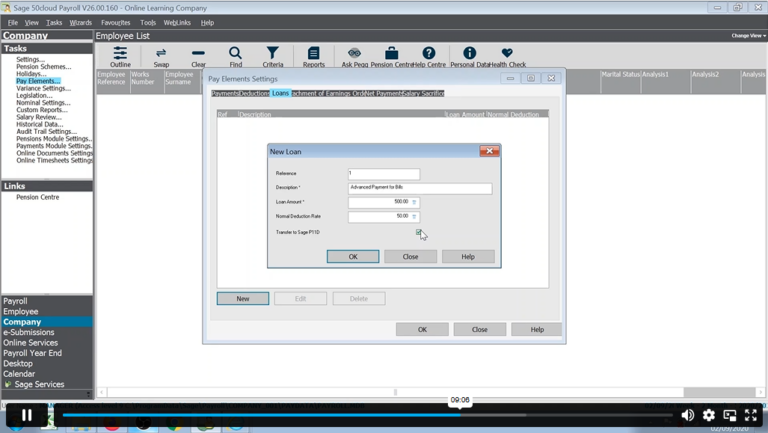Screen dimensions: 768x433
Task: Select Pension Schemes in the Tasks list
Action: (x=43, y=67)
